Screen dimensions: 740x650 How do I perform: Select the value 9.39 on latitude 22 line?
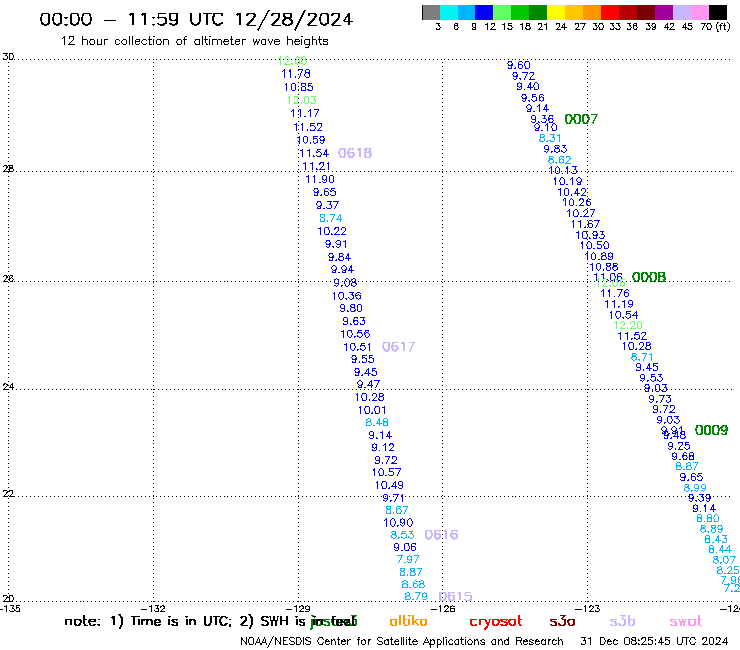coord(699,498)
